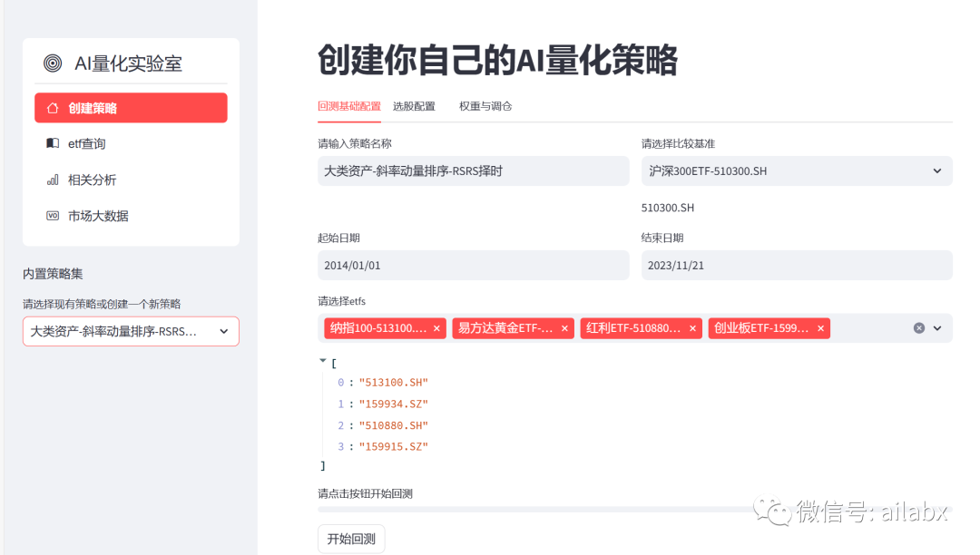Viewport: 980px width, 555px height.
Task: Select the 创建策略 rocket icon in sidebar
Action: click(x=53, y=107)
